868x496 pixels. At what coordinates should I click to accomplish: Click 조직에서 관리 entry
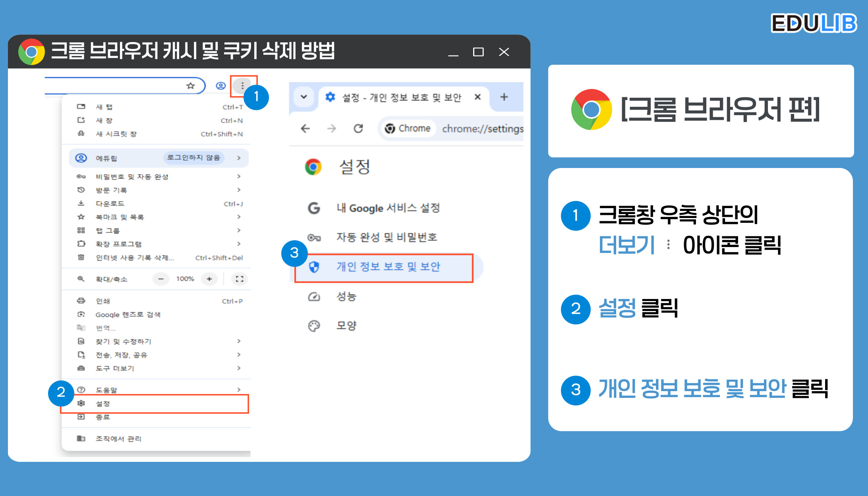[x=157, y=439]
